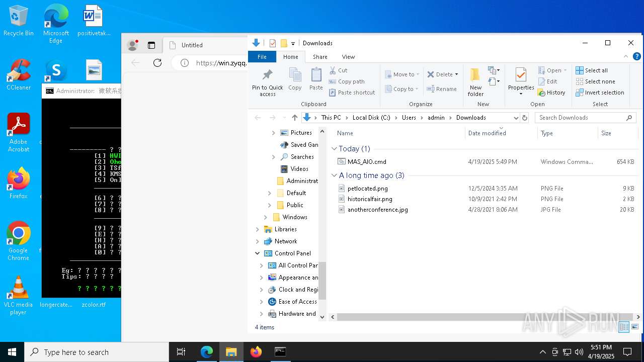Click Local Disk (C:) breadcrumb
Viewport: 644px width, 362px height.
pos(371,118)
